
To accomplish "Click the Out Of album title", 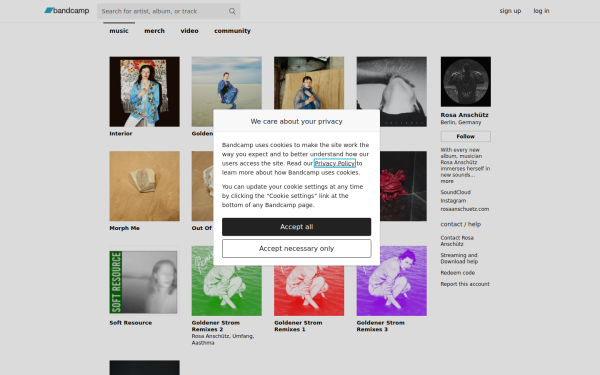I will [x=202, y=228].
